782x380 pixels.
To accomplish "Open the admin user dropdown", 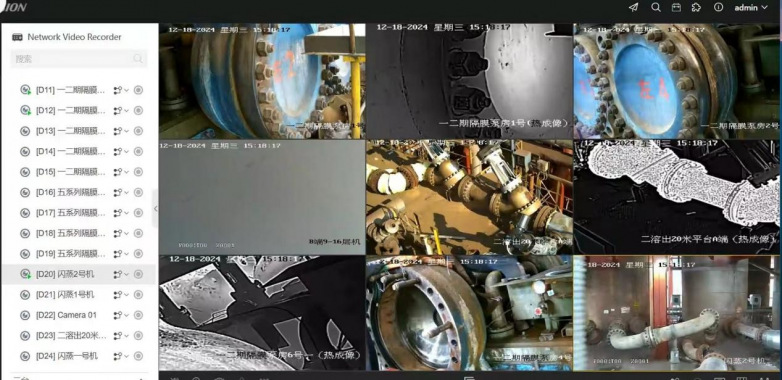I will [751, 7].
